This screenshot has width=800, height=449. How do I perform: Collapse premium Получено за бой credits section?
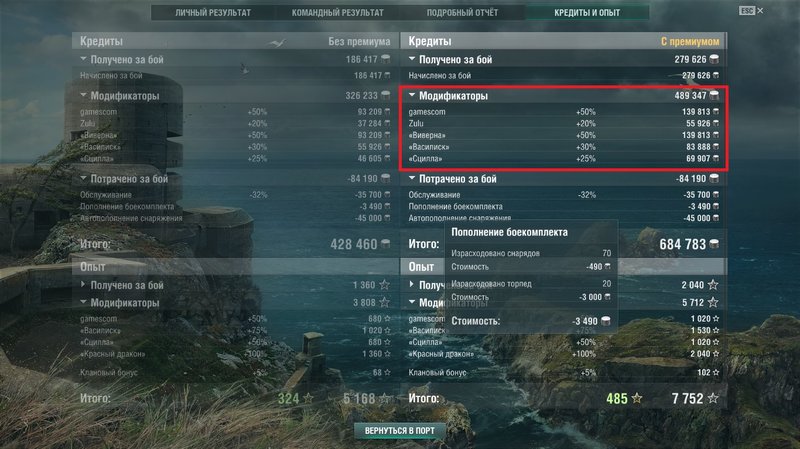point(412,59)
